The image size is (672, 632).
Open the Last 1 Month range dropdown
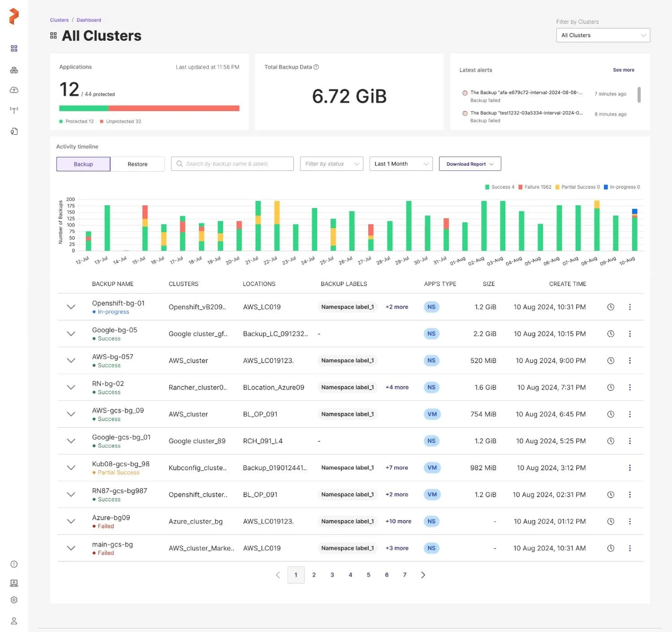[401, 164]
